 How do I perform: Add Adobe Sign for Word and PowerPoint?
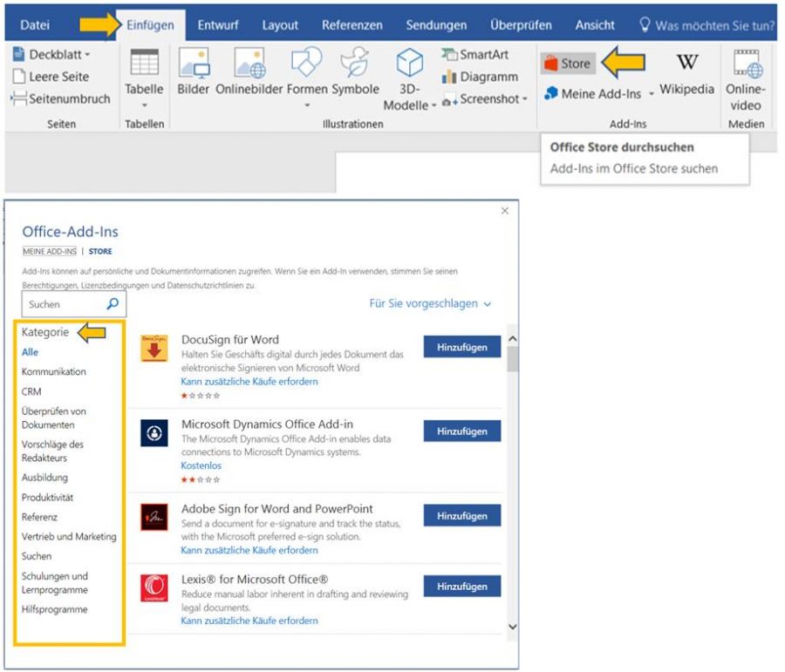coord(462,515)
